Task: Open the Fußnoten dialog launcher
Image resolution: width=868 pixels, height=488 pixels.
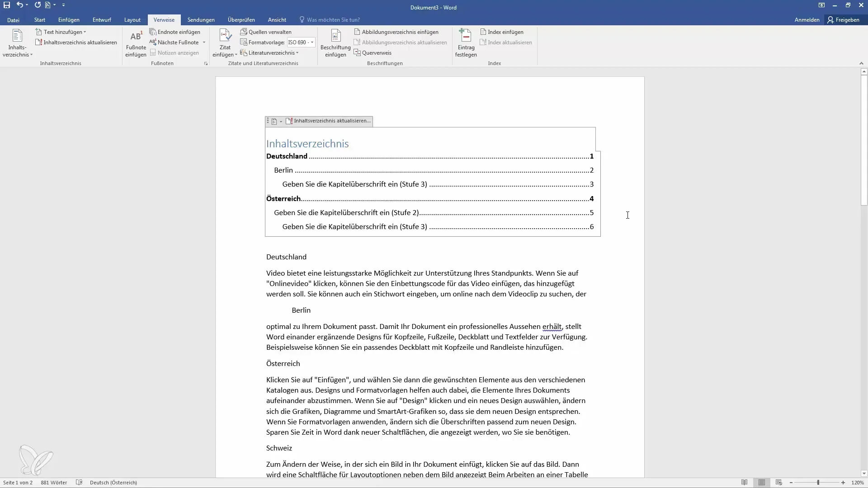Action: point(206,64)
